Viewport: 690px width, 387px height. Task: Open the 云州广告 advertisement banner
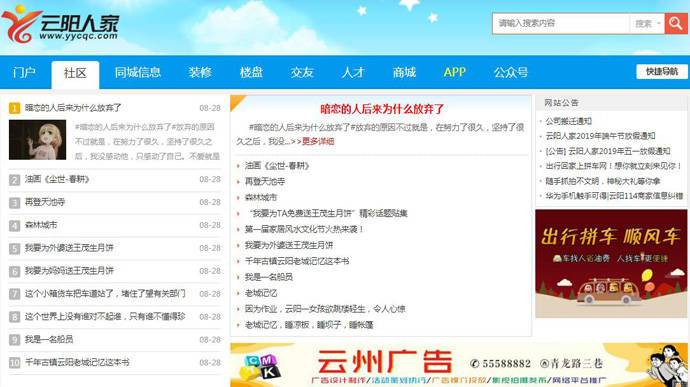coord(459,365)
